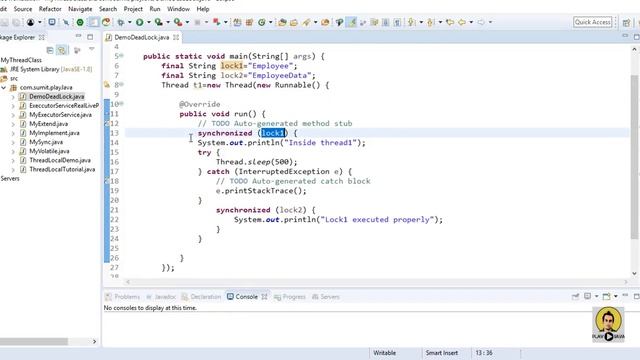Click the Run Last Tool external tools icon
Viewport: 640px width, 360px height.
pyautogui.click(x=178, y=22)
